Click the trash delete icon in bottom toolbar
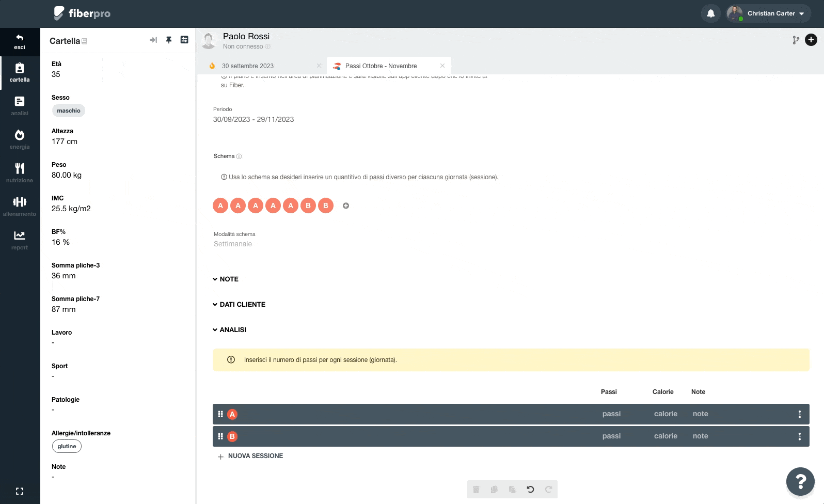This screenshot has width=824, height=504. (x=476, y=490)
